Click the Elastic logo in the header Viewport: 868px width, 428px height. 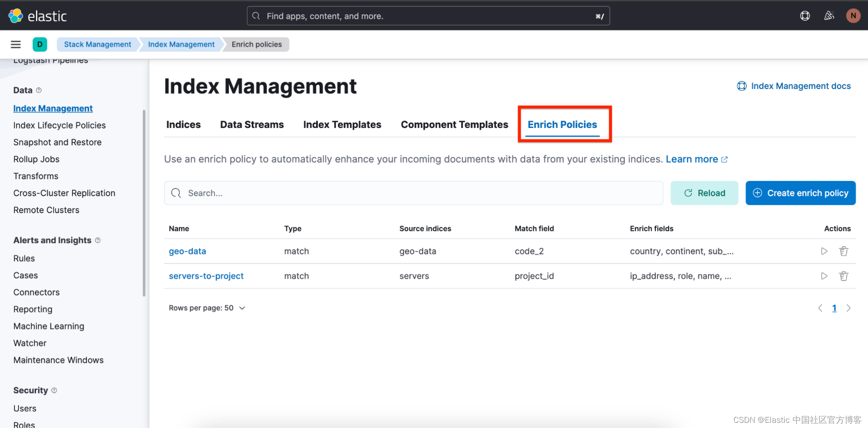[37, 16]
